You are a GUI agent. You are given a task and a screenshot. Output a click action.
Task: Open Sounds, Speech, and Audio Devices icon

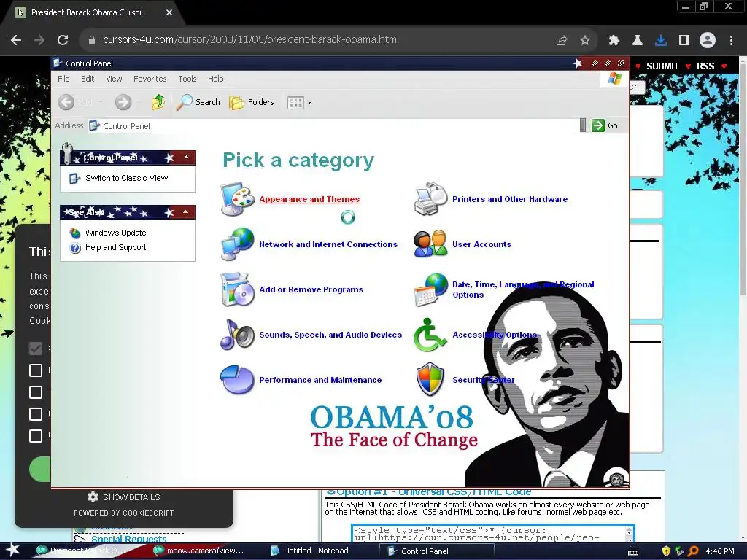237,334
